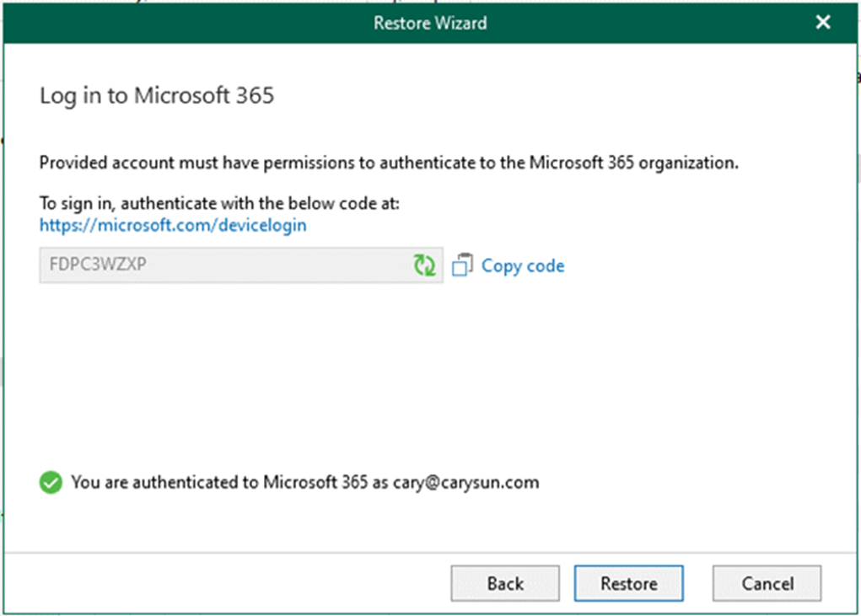Image resolution: width=861 pixels, height=616 pixels.
Task: Click the 'You are authenticated to Microsoft 365' message
Action: 305,482
